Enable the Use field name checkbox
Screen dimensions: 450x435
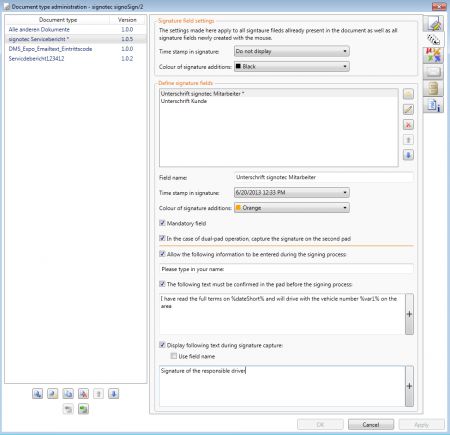click(x=174, y=356)
